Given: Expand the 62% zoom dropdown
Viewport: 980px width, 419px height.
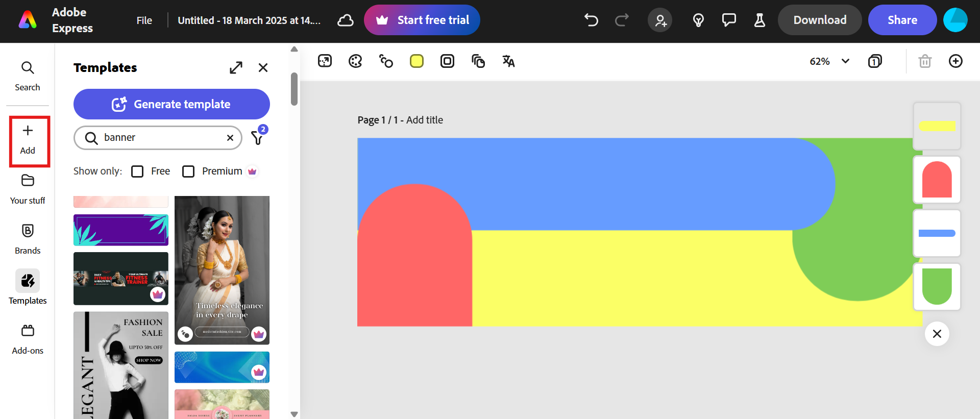Looking at the screenshot, I should click(x=845, y=61).
